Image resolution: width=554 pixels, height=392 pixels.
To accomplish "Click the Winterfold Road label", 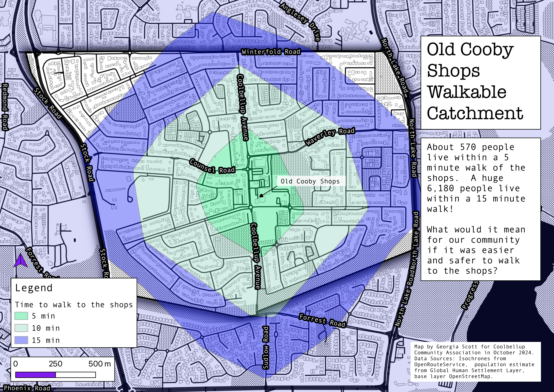I will (x=271, y=52).
